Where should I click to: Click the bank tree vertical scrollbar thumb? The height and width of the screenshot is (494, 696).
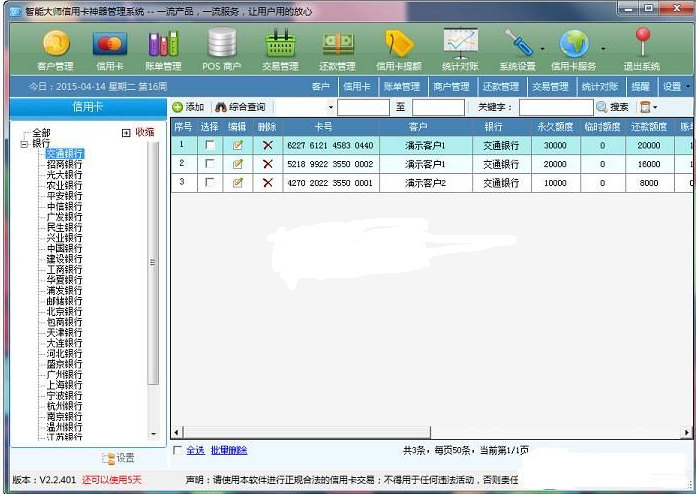153,263
